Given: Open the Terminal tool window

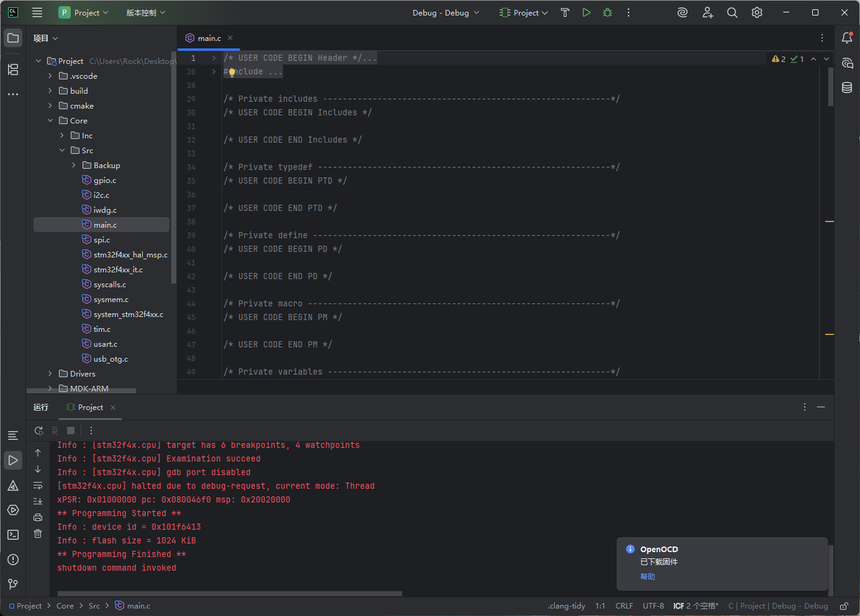Looking at the screenshot, I should pos(13,535).
